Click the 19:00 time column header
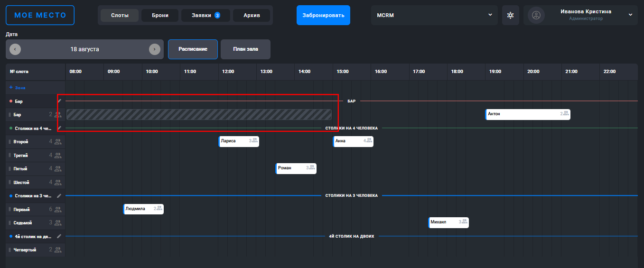The height and width of the screenshot is (268, 644). click(495, 72)
